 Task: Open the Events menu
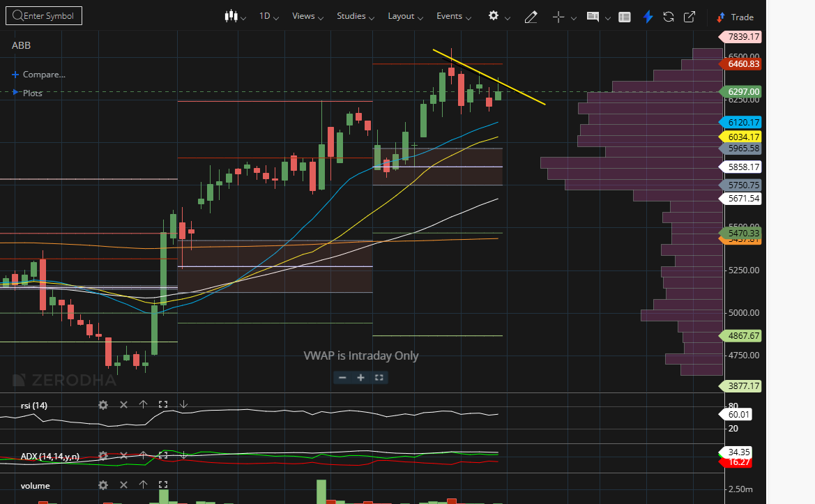point(454,16)
